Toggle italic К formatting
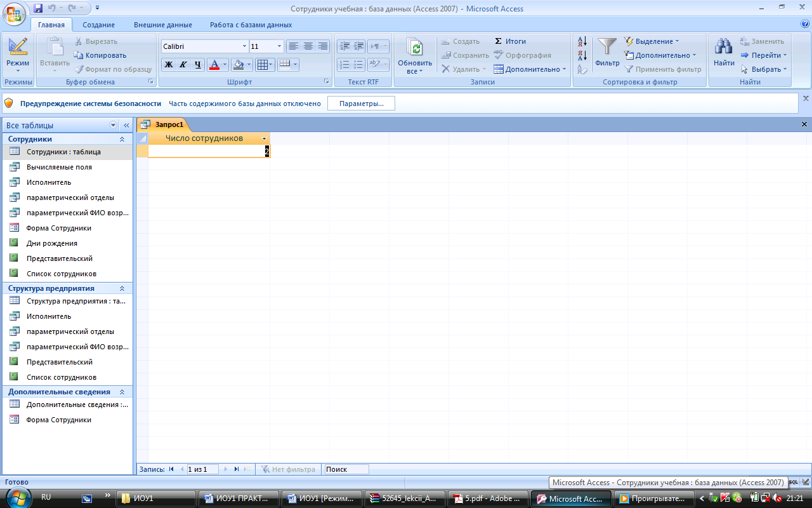Viewport: 812px width, 508px height. pos(183,65)
